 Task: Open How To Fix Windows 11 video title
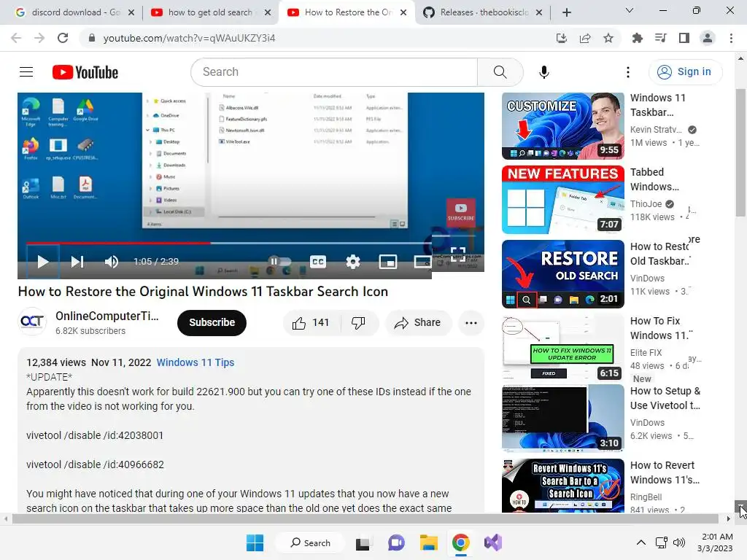tap(660, 328)
